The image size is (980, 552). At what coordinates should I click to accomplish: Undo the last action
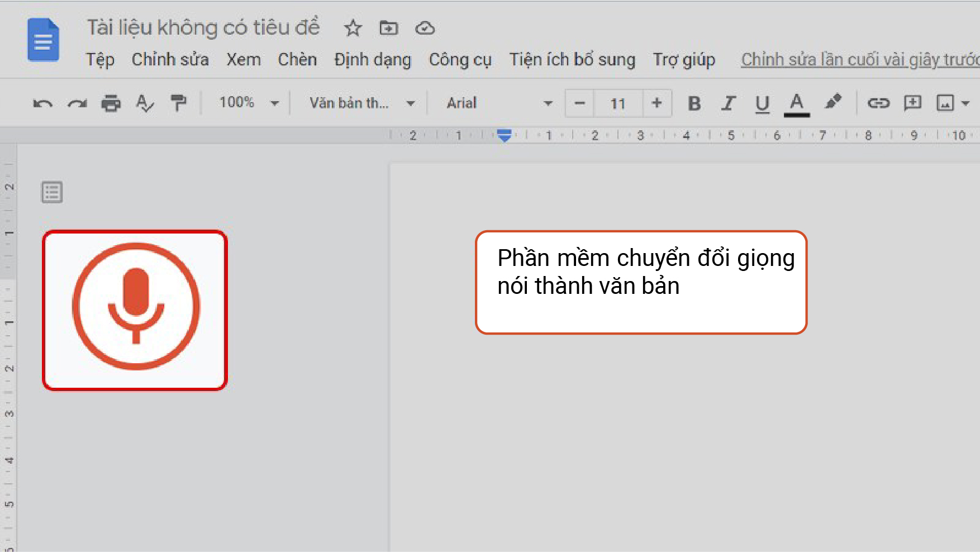click(x=42, y=103)
